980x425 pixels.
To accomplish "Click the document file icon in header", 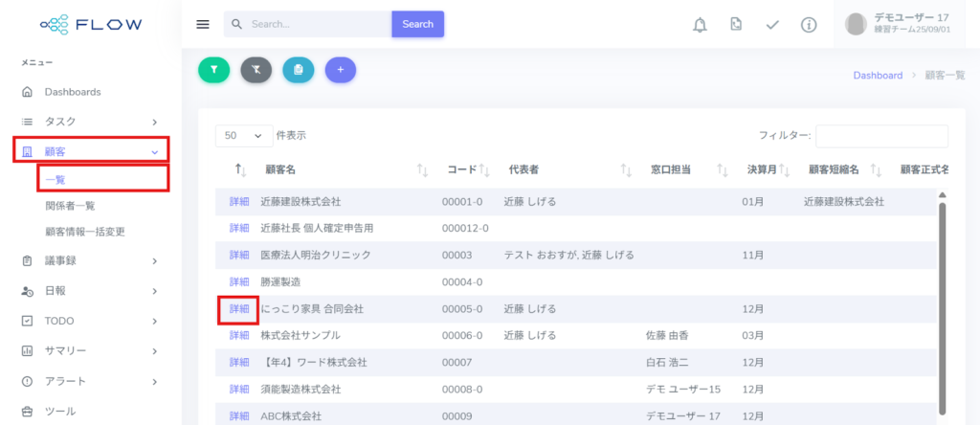I will click(x=735, y=25).
